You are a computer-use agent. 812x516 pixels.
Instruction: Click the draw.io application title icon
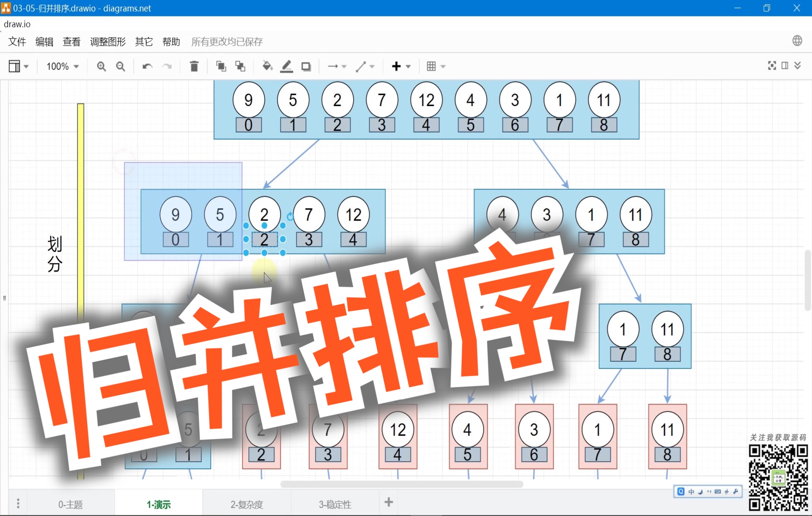pyautogui.click(x=5, y=8)
